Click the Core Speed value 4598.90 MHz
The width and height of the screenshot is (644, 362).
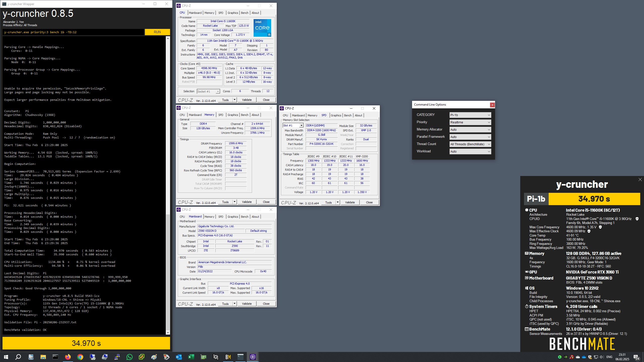coord(209,68)
